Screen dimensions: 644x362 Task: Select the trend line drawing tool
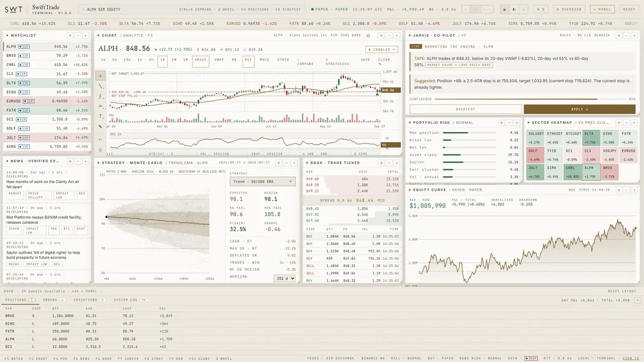coord(100,86)
